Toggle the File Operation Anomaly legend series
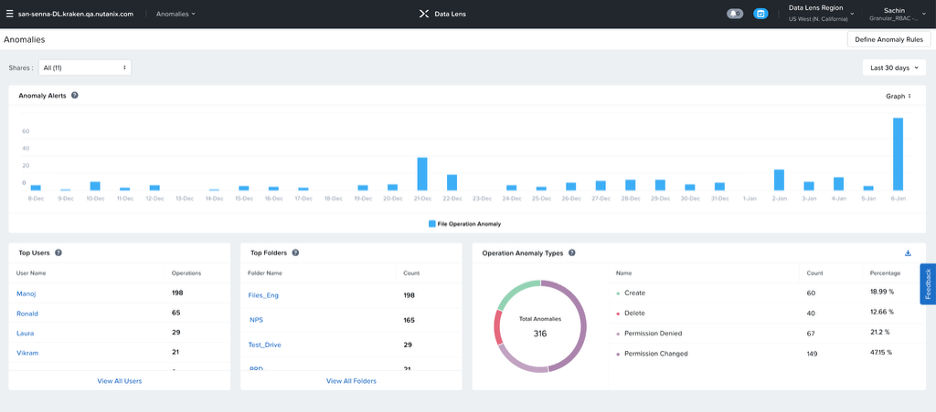 [465, 224]
